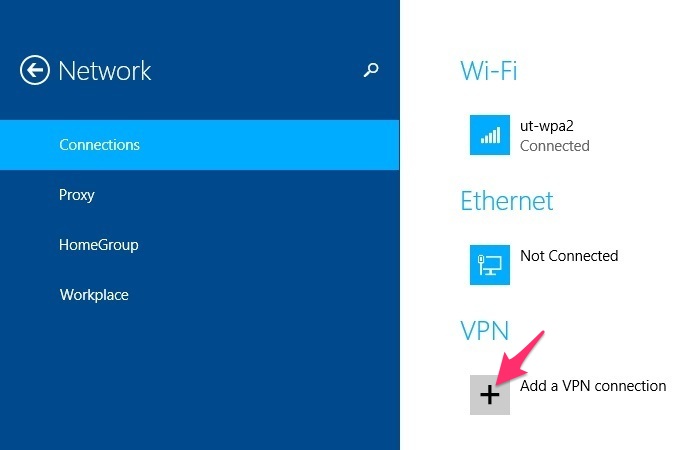The width and height of the screenshot is (687, 450).
Task: Select the Wi-Fi signal bars tile
Action: (x=489, y=135)
